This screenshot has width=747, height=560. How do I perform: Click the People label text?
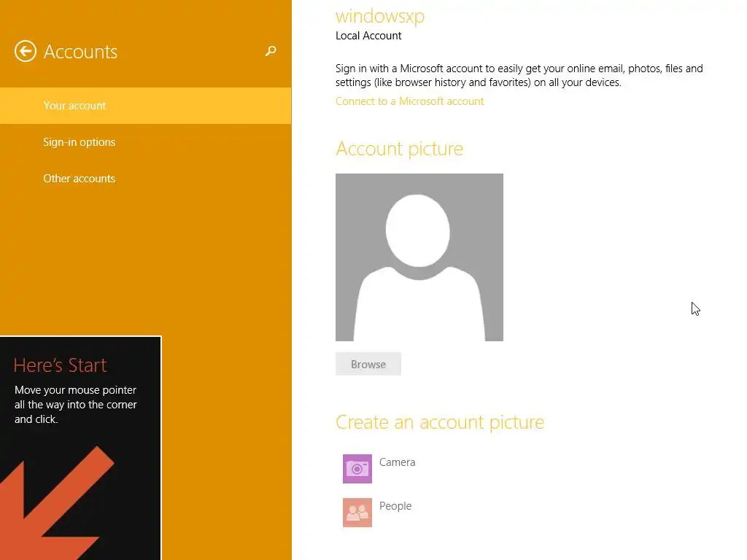[x=395, y=506]
